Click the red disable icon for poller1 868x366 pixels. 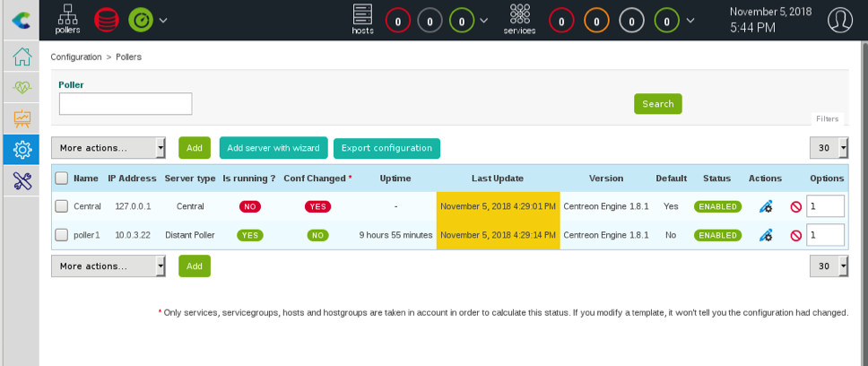click(x=795, y=236)
